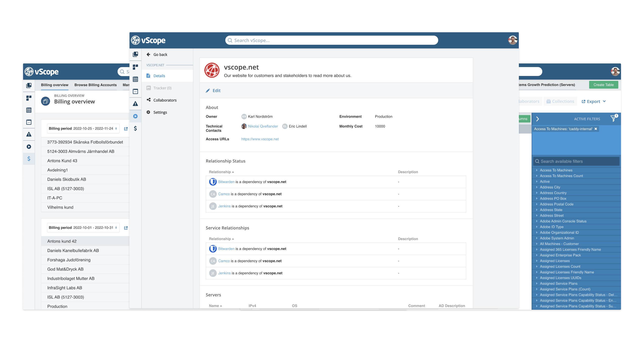The image size is (644, 342).
Task: Click the Bitwarden shield icon under Relationship Status
Action: pos(213,182)
